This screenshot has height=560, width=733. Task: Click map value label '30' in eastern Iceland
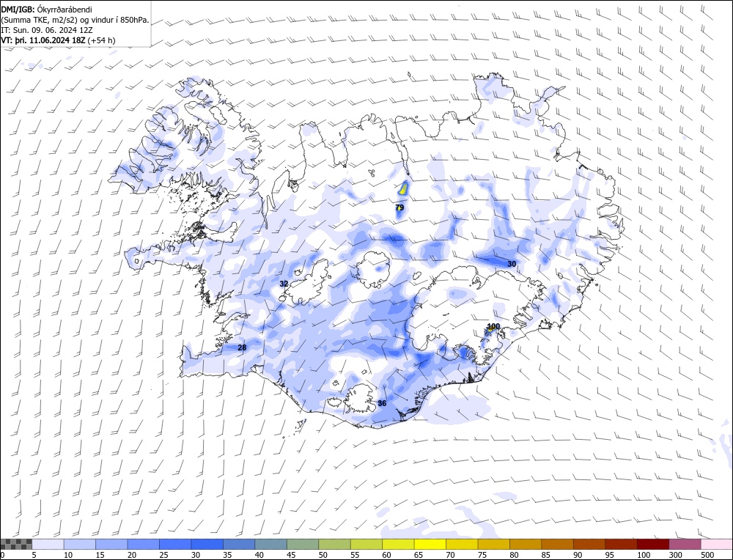512,264
